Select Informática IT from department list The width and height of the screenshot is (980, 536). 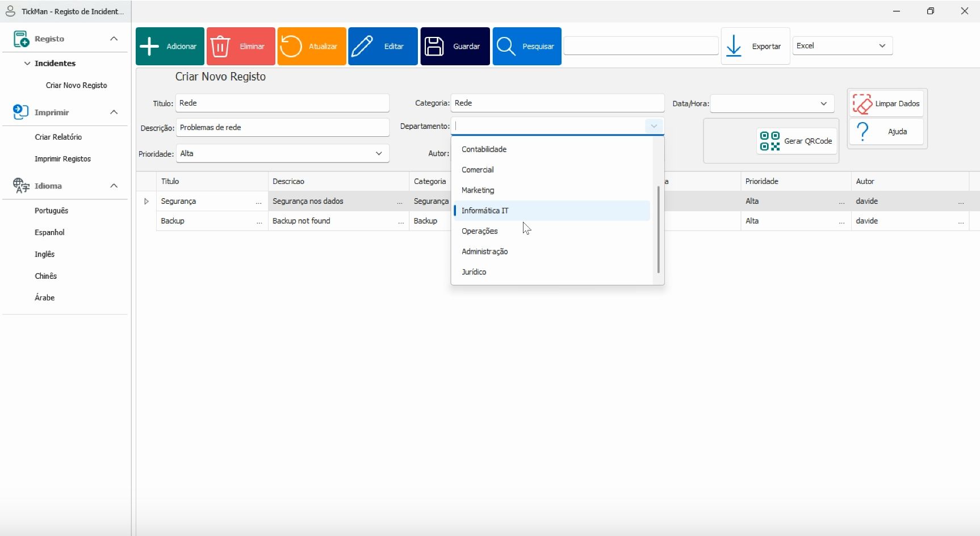tap(485, 211)
